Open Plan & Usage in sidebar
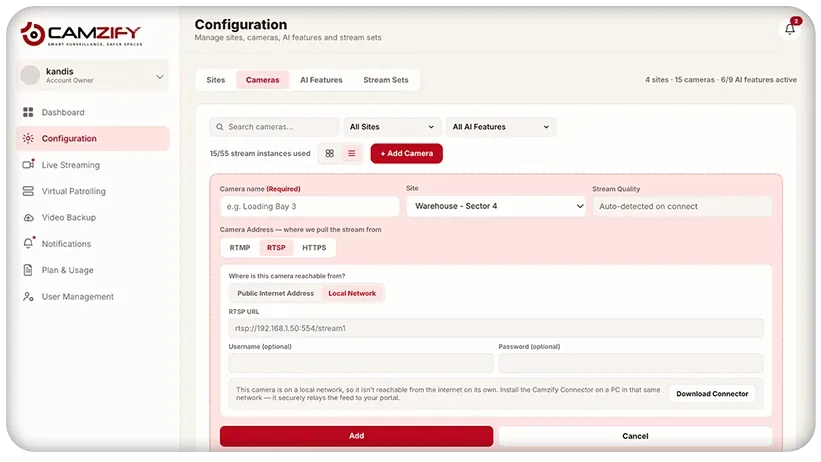 pos(92,270)
